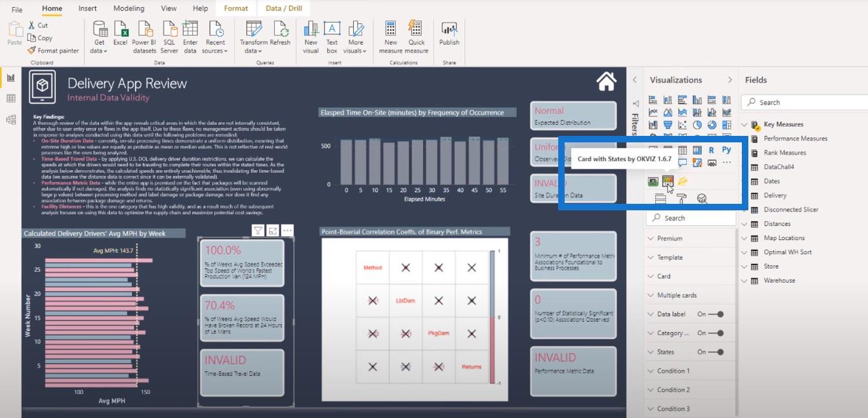Toggle the States switch
Viewport: 868px width, 418px height.
pyautogui.click(x=717, y=352)
